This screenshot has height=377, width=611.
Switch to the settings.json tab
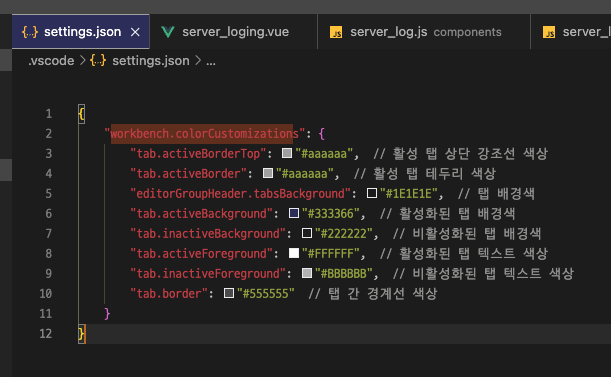tap(81, 32)
